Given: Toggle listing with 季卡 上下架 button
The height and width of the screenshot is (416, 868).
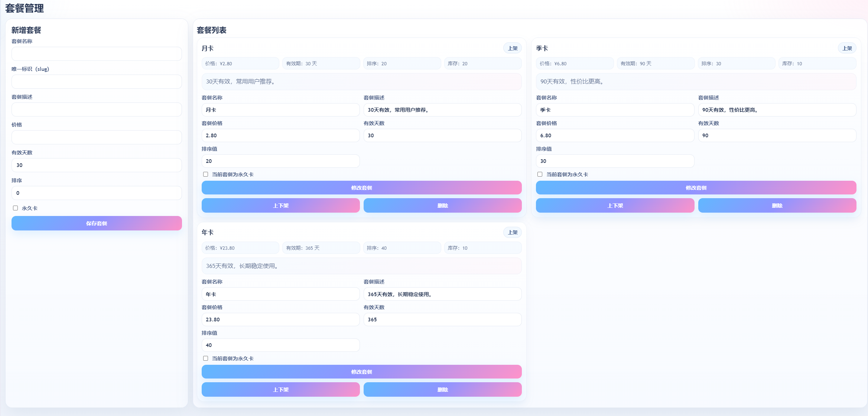Looking at the screenshot, I should 615,206.
